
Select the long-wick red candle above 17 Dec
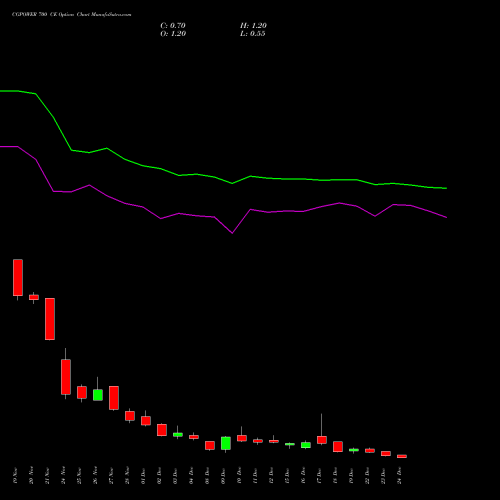click(x=322, y=440)
